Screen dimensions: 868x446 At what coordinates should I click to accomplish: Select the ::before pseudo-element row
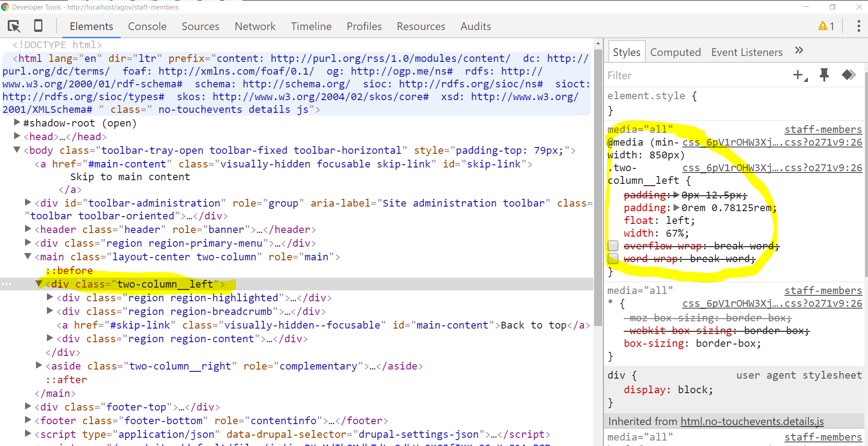(69, 270)
